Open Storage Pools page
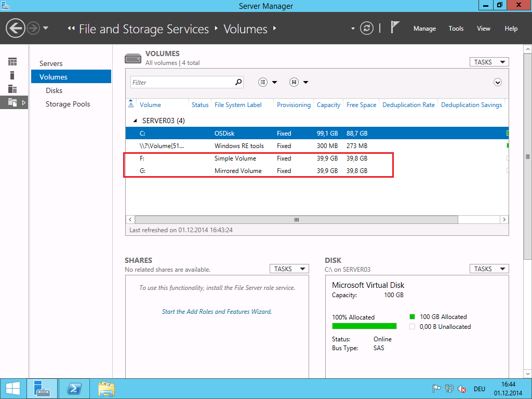Screen dimensions: 532x399 coord(68,104)
